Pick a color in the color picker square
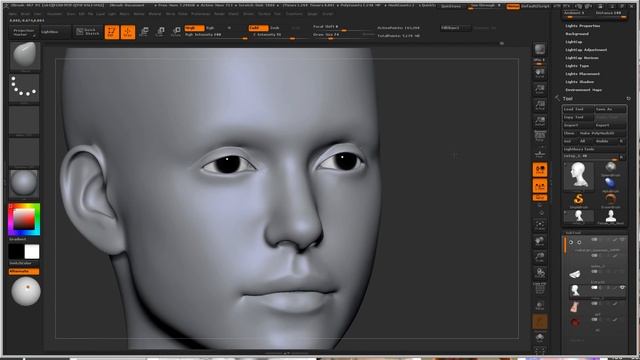The image size is (640, 360). click(x=24, y=219)
